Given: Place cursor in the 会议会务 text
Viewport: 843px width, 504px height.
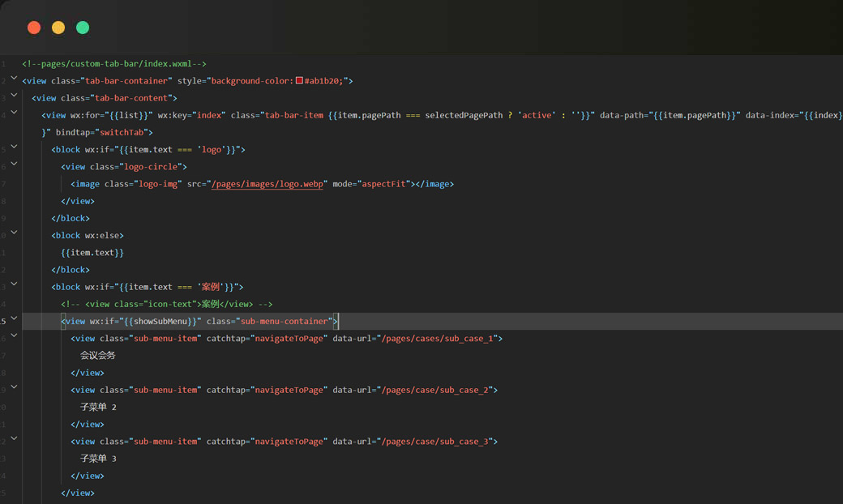Looking at the screenshot, I should pos(97,356).
